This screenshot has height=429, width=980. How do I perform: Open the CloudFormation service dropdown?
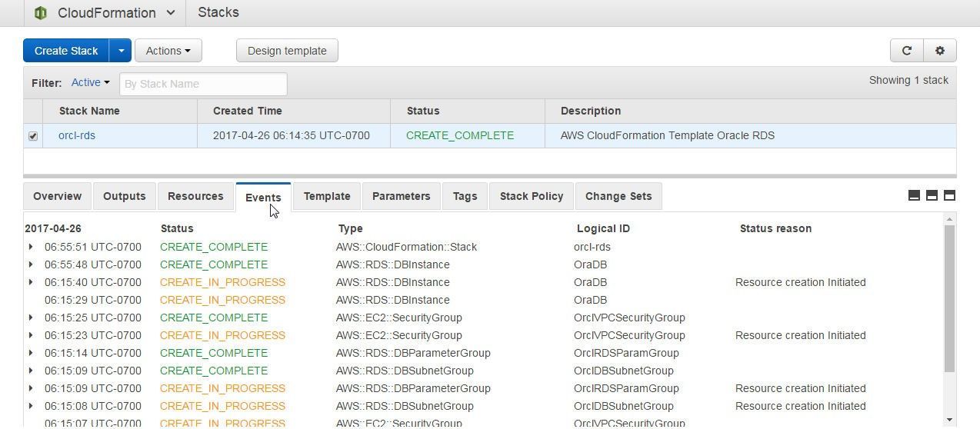(171, 13)
